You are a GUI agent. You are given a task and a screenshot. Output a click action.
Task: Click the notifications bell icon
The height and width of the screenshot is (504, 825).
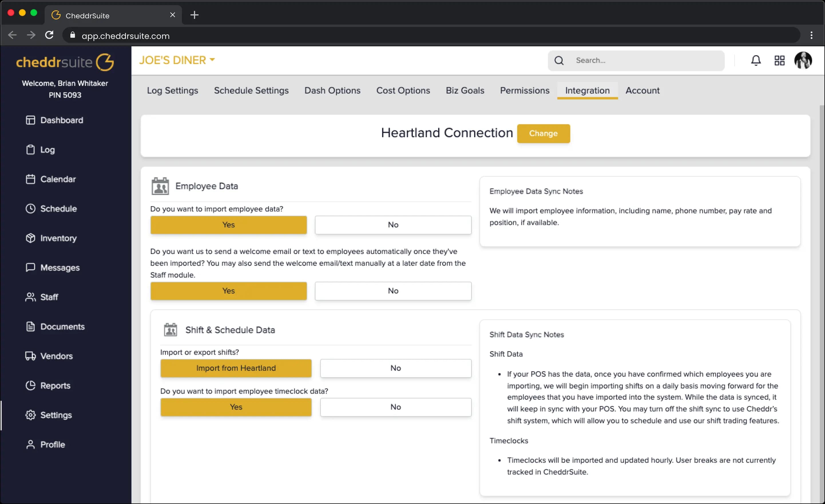[x=756, y=60]
